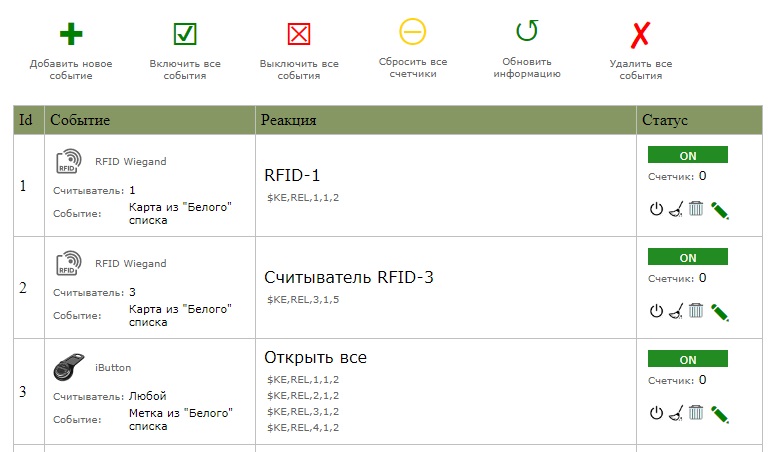Click the green plus Добавить новое событие icon
The height and width of the screenshot is (452, 770).
71,34
